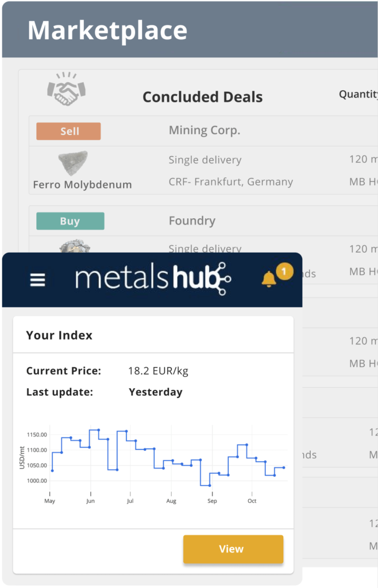Click the Jun marker on chart axis
The image size is (378, 588).
point(90,501)
